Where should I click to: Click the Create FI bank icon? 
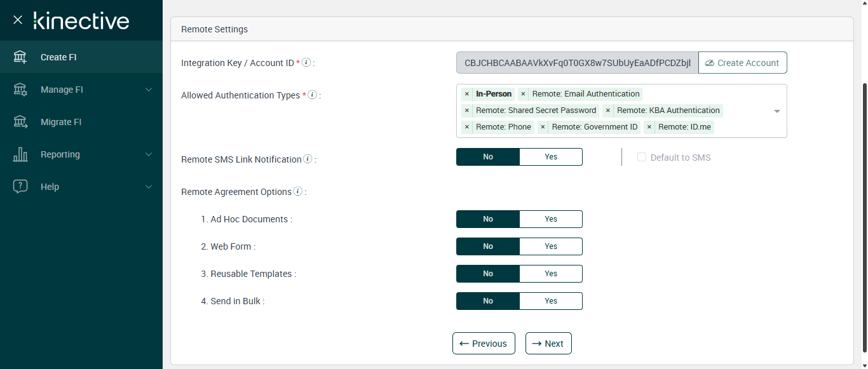tap(20, 57)
